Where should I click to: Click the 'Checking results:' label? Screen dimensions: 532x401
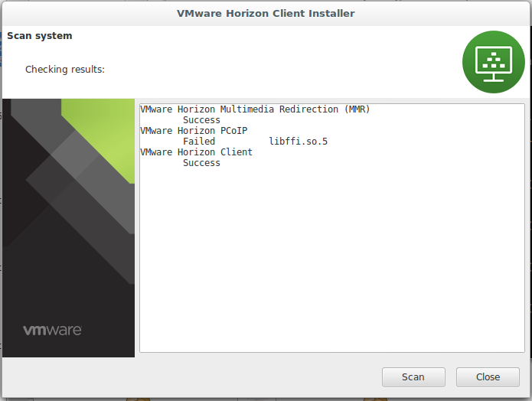pyautogui.click(x=65, y=69)
